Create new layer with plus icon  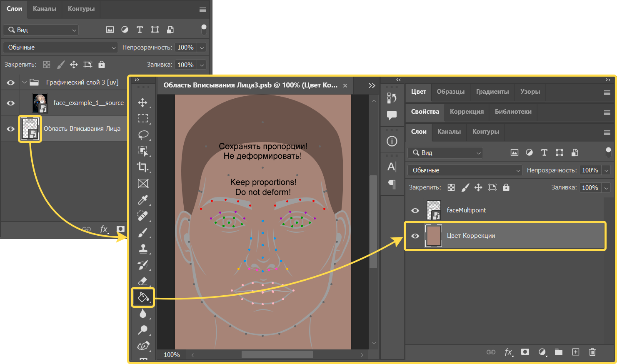pos(575,352)
